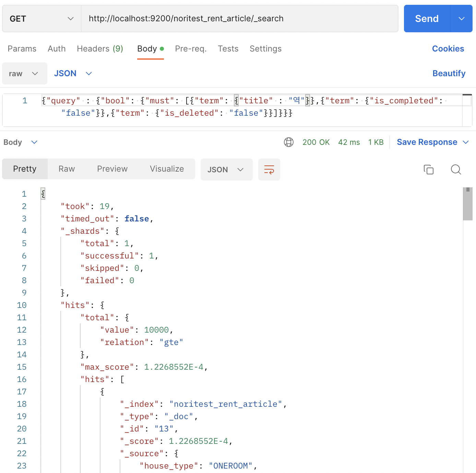Open the response JSON format dropdown
This screenshot has width=476, height=473.
[227, 170]
